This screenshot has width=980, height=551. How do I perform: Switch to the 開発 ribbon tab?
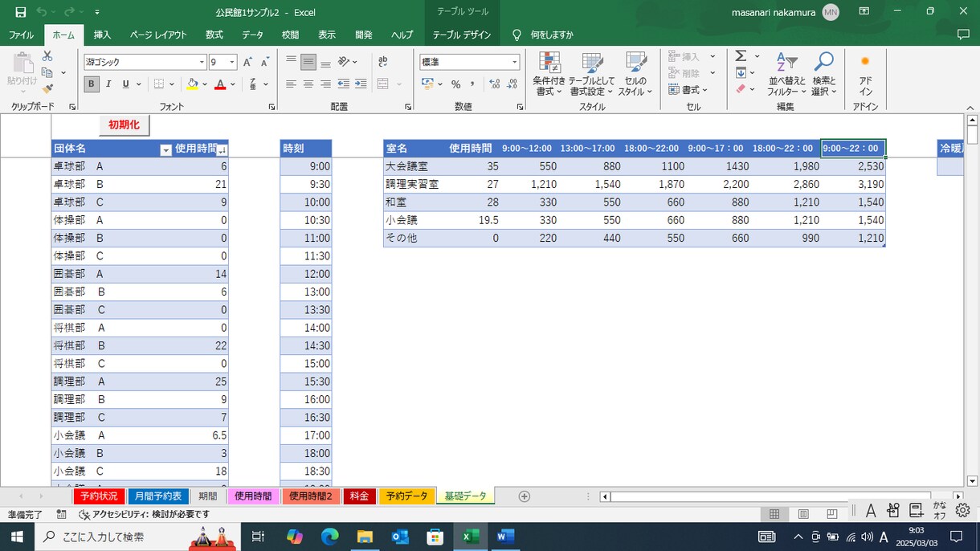pos(364,35)
